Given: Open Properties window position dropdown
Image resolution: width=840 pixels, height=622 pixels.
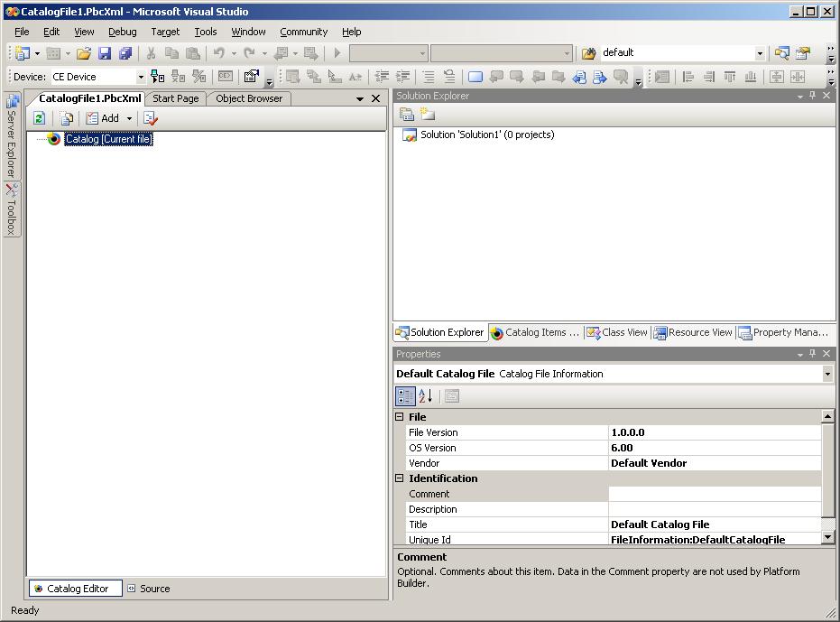Looking at the screenshot, I should (799, 354).
